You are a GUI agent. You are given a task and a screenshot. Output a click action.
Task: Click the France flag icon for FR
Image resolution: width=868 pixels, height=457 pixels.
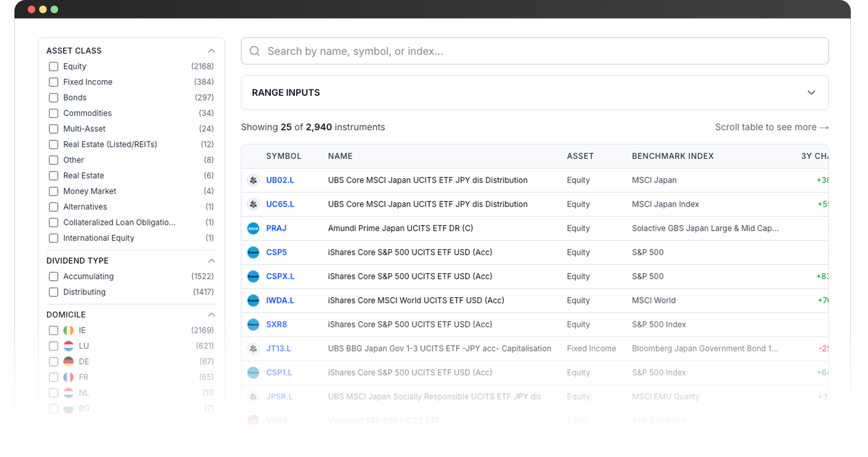[x=68, y=377]
